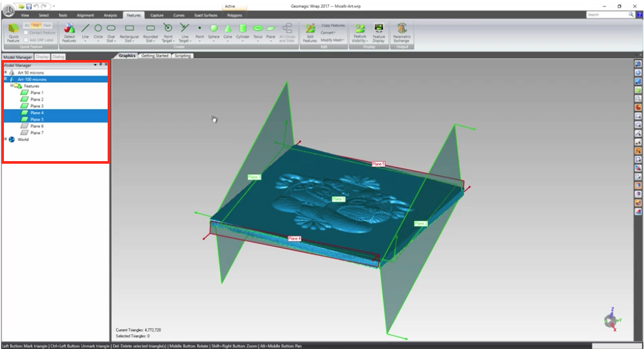Click the Plane 5 label in viewport
The height and width of the screenshot is (349, 644).
point(378,164)
